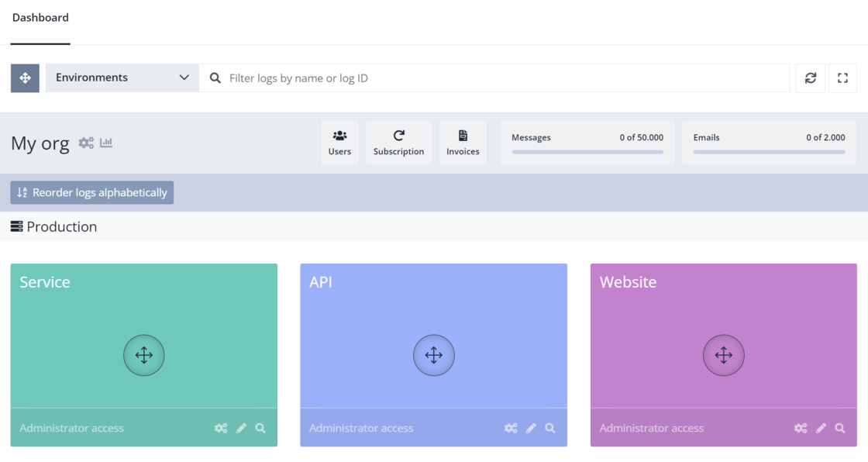The image size is (868, 462).
Task: Open the Invoices button
Action: [x=463, y=143]
